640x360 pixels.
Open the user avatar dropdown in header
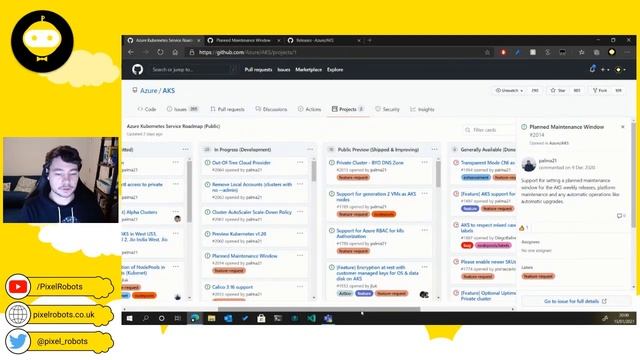tap(620, 70)
